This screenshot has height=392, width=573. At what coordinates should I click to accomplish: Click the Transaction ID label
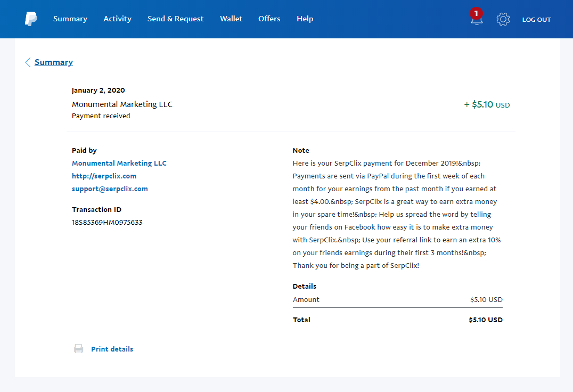click(x=96, y=209)
